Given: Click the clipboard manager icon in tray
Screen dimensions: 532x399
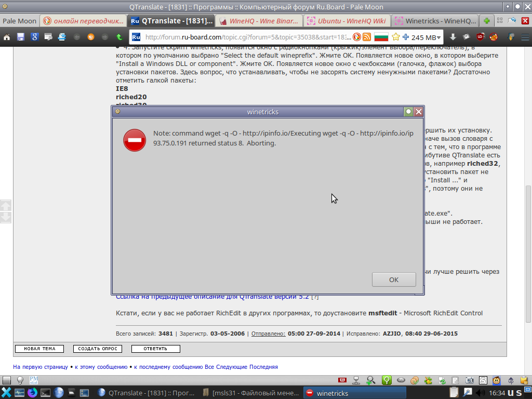Looking at the screenshot, I should point(454,393).
